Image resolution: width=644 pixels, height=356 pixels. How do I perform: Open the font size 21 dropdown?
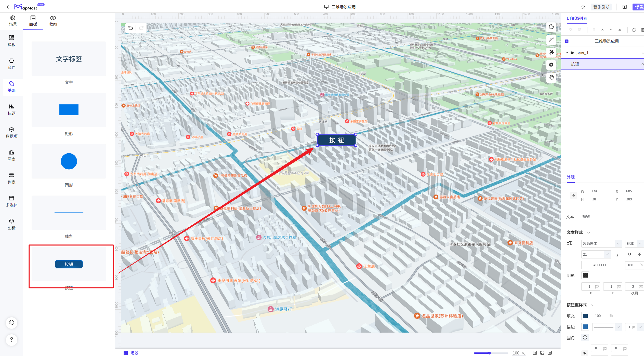tap(596, 254)
